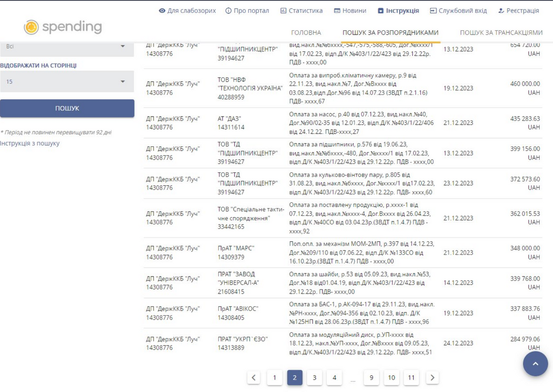Open the Новини section
Screen dimensions: 553x392
[350, 11]
